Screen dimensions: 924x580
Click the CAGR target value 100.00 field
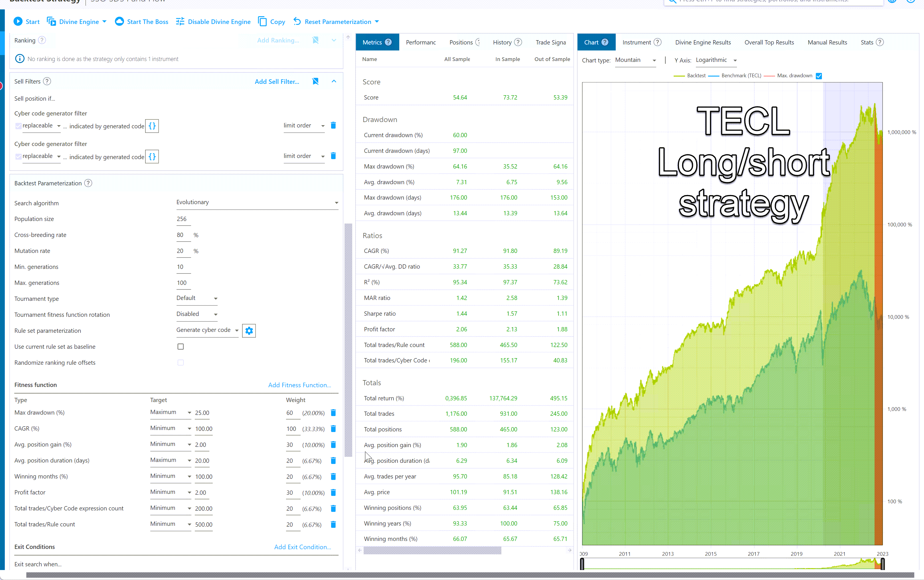click(x=204, y=429)
